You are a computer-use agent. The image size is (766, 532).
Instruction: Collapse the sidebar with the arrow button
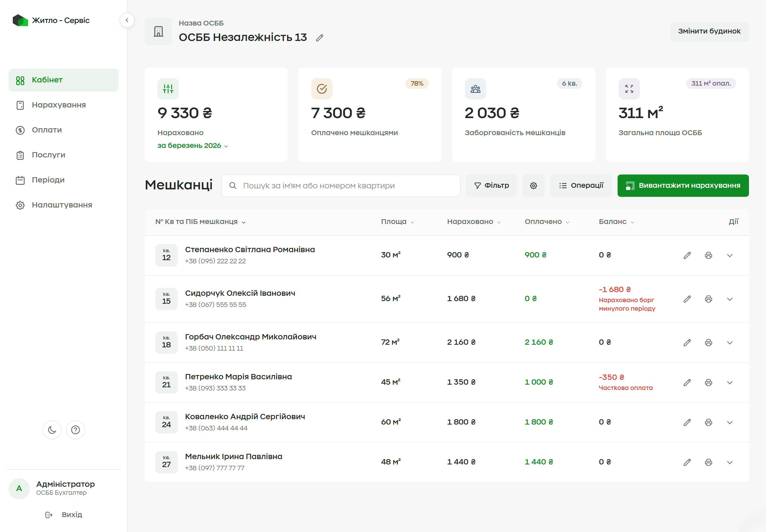click(x=127, y=20)
